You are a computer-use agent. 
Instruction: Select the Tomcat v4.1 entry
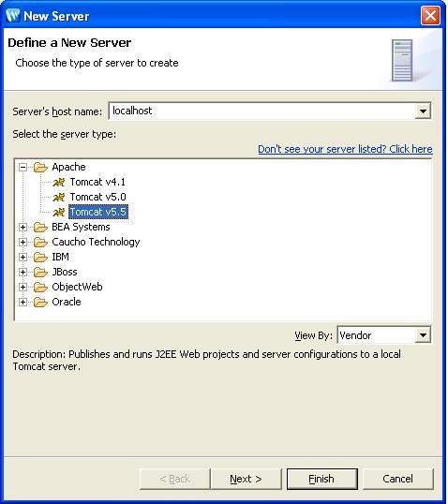97,183
